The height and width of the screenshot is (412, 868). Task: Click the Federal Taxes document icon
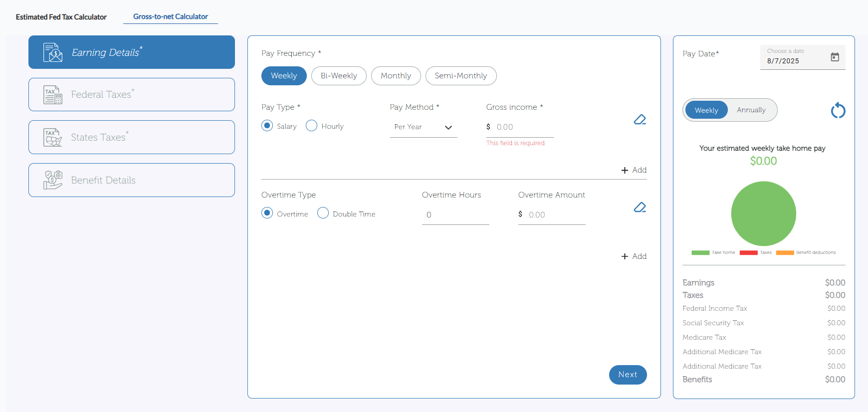(x=53, y=95)
